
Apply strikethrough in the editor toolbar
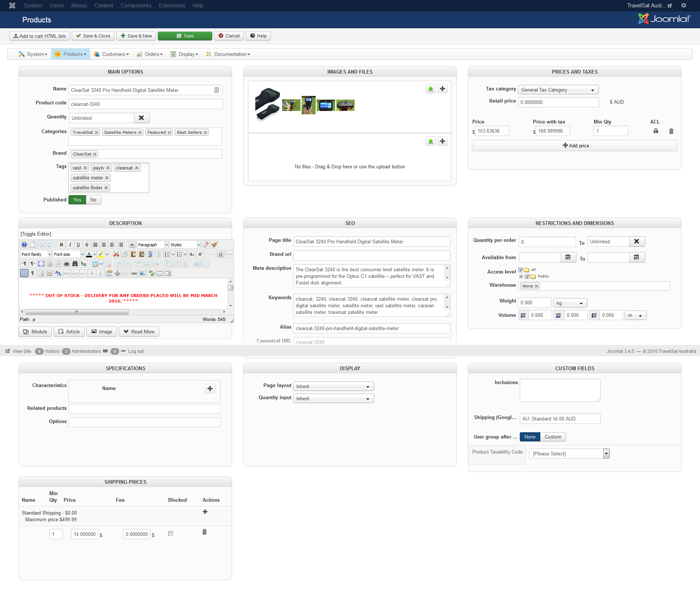point(87,245)
